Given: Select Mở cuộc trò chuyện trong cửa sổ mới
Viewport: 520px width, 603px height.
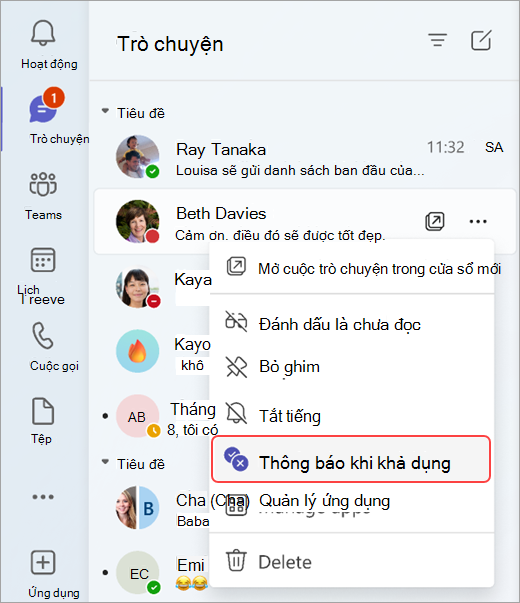Looking at the screenshot, I should (352, 268).
